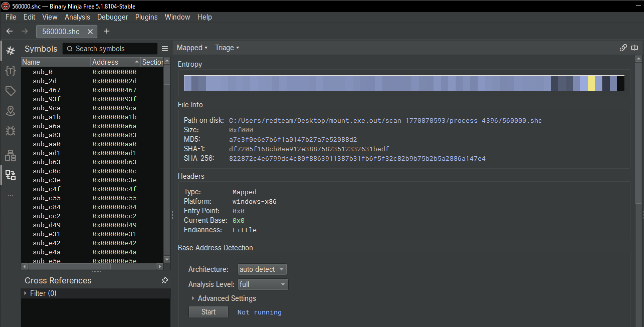Open the Analysis Level full dropdown
This screenshot has width=644, height=327.
(x=263, y=284)
